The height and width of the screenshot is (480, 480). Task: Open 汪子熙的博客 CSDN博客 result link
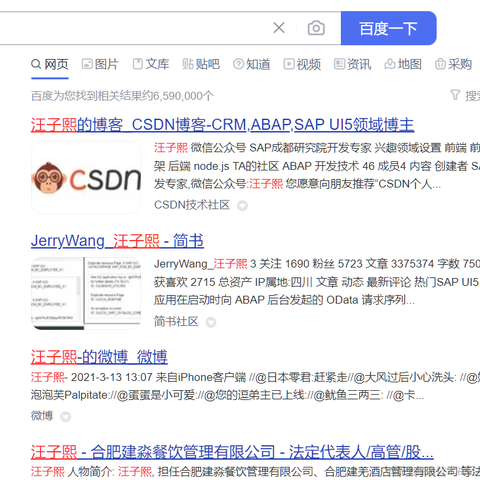pos(222,125)
